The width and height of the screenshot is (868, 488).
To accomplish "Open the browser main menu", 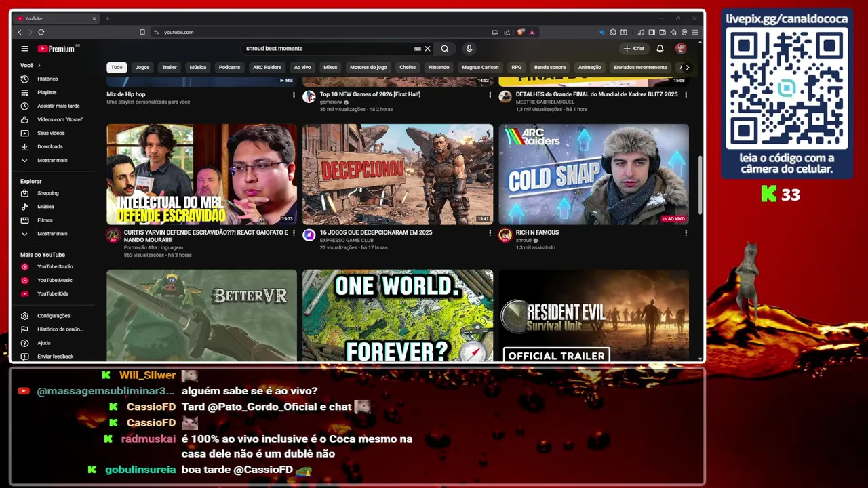I will pyautogui.click(x=695, y=32).
